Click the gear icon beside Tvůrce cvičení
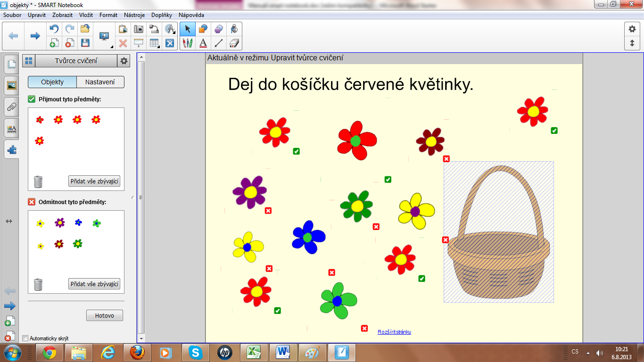 (124, 61)
